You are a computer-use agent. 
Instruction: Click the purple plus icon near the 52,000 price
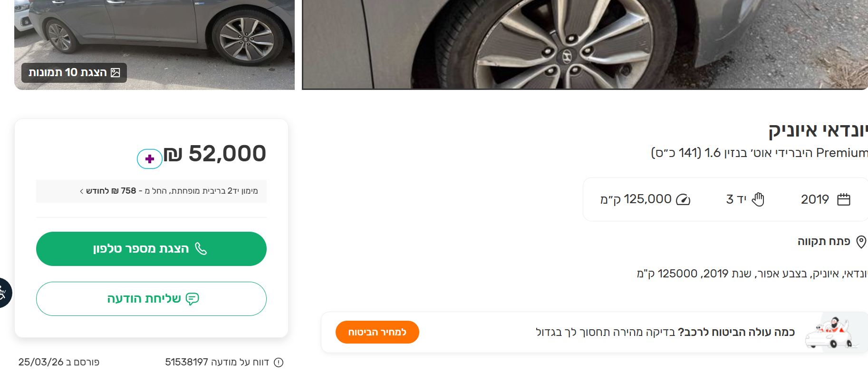pos(150,158)
